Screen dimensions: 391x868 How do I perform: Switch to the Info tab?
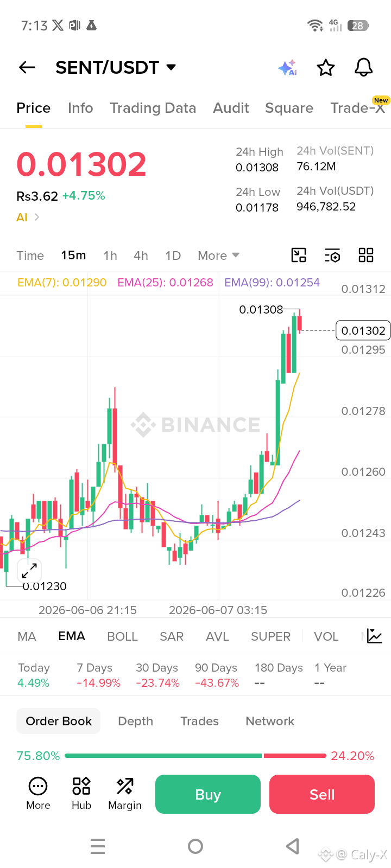(x=80, y=108)
